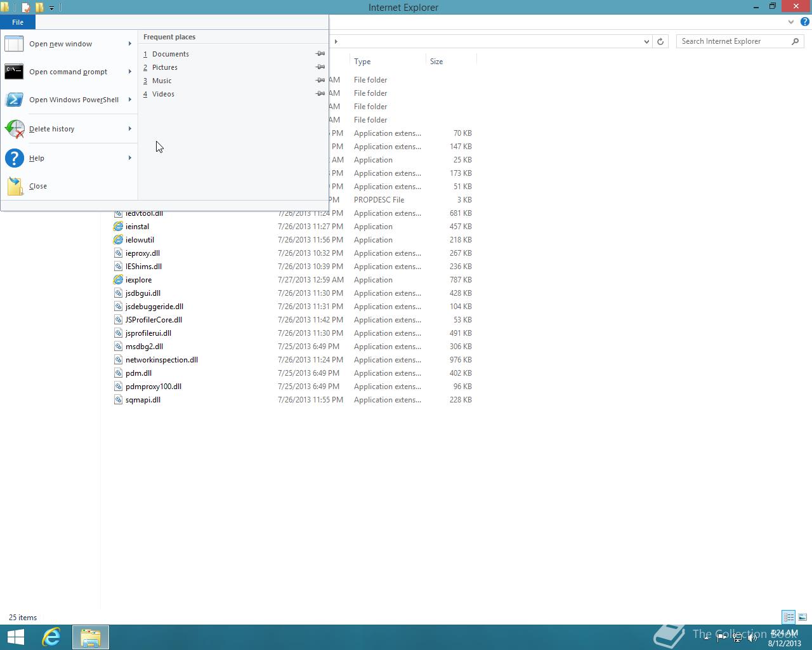Choose Open new window in File menu
The height and width of the screenshot is (650, 812).
tap(69, 44)
